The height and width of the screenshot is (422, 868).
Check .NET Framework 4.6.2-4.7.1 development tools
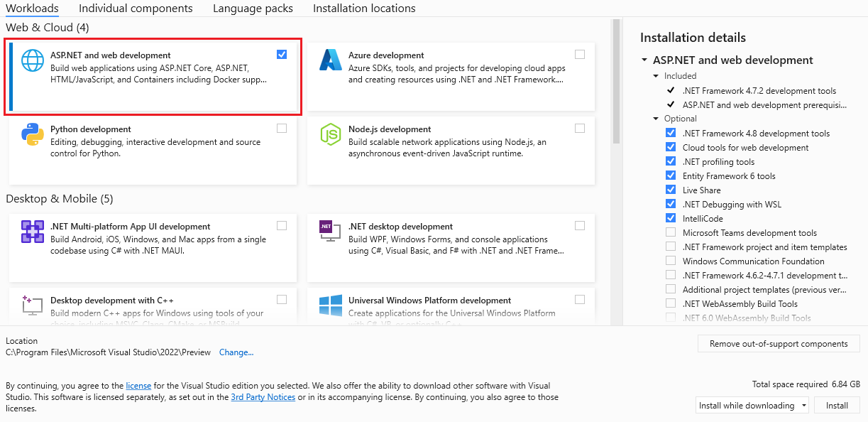[x=671, y=275]
